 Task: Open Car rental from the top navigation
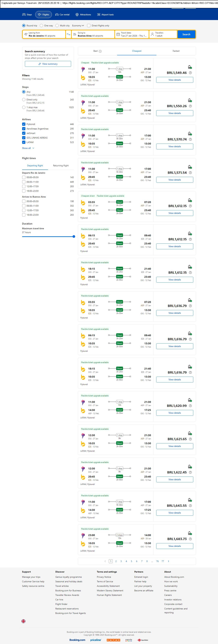[62, 15]
